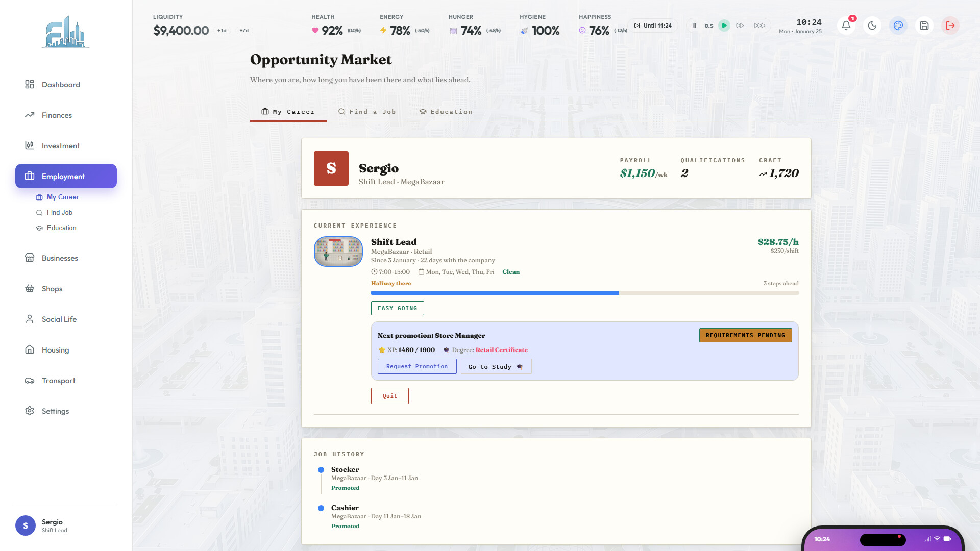Click the red Sergio avatar tile
Viewport: 980px width, 551px height.
(331, 168)
